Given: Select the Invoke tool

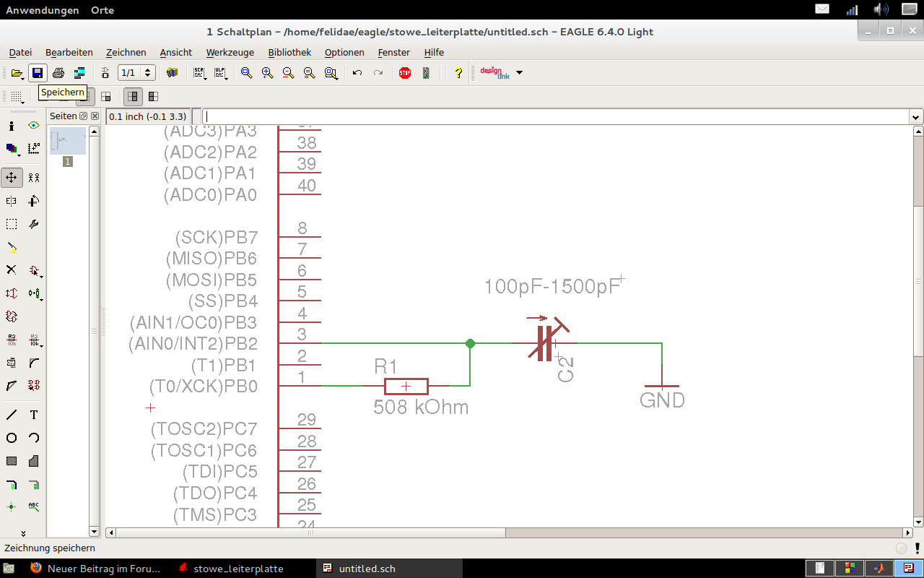Looking at the screenshot, I should [x=34, y=386].
